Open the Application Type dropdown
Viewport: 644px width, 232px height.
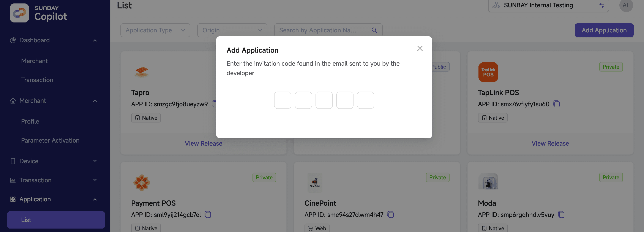[x=155, y=30]
